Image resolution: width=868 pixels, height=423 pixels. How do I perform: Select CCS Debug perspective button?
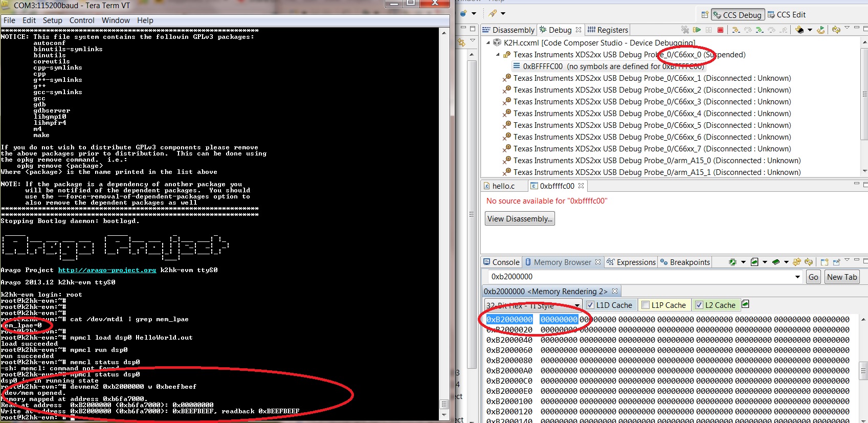click(x=738, y=15)
